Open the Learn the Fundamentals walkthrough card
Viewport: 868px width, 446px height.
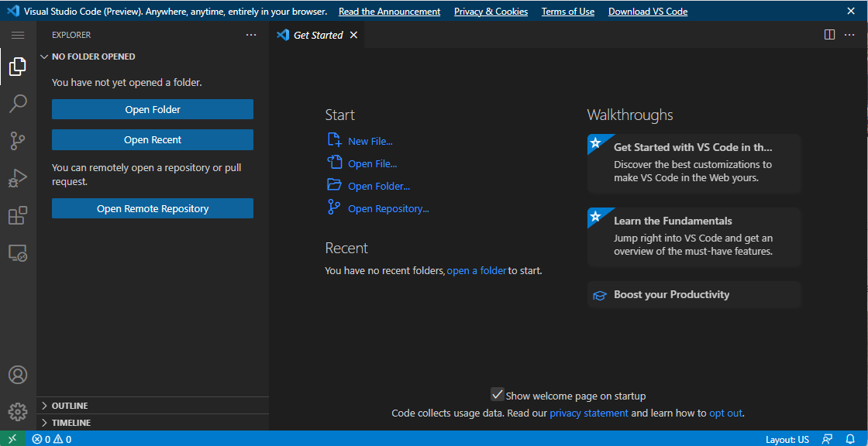click(x=694, y=237)
